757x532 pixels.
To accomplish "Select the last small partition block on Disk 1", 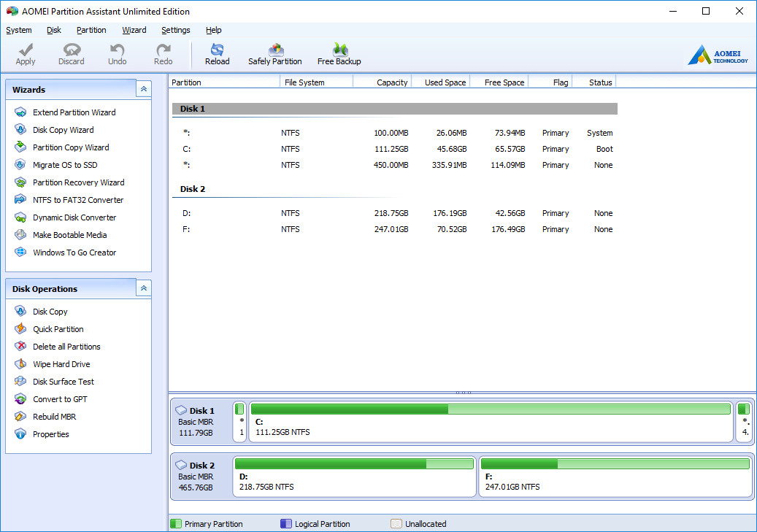I will click(744, 422).
